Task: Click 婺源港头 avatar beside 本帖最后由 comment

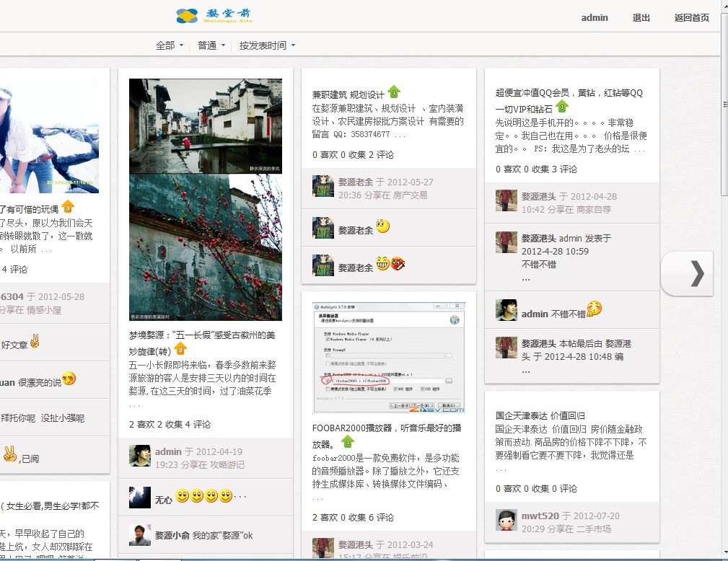Action: point(506,348)
